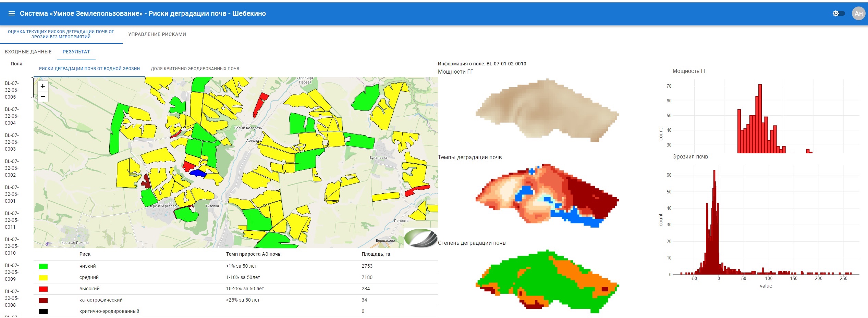
Task: Click the '1-10% за 50лет' cell
Action: 243,277
